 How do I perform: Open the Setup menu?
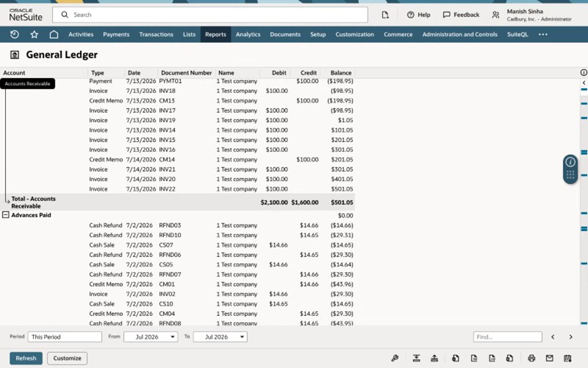[318, 34]
